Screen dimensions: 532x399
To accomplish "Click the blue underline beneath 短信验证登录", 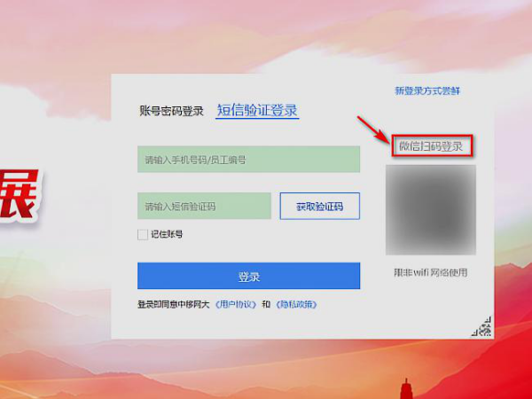I will pos(257,119).
